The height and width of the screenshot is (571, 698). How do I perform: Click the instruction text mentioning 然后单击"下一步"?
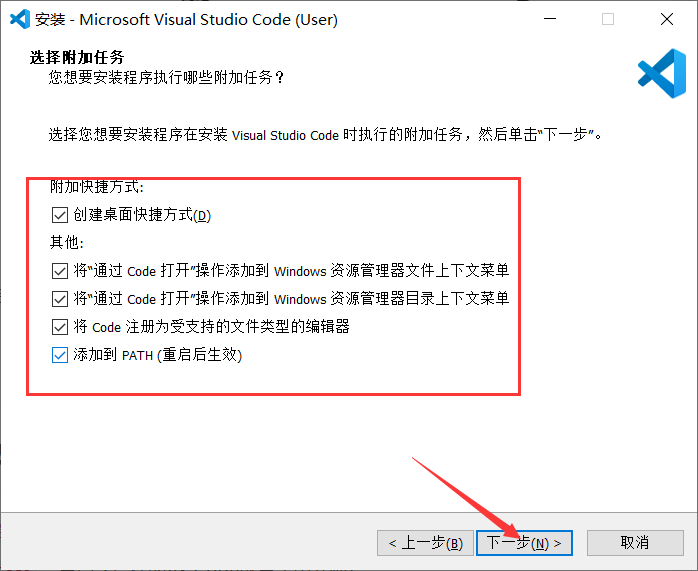(x=326, y=135)
